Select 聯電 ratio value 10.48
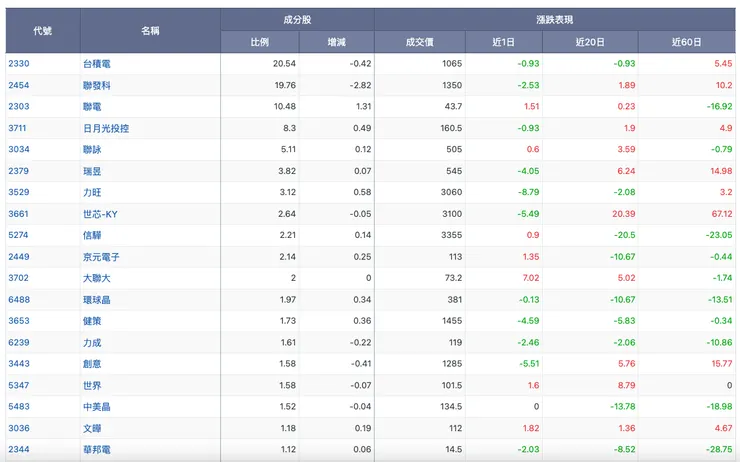Screen dimensions: 740x462 [285, 107]
